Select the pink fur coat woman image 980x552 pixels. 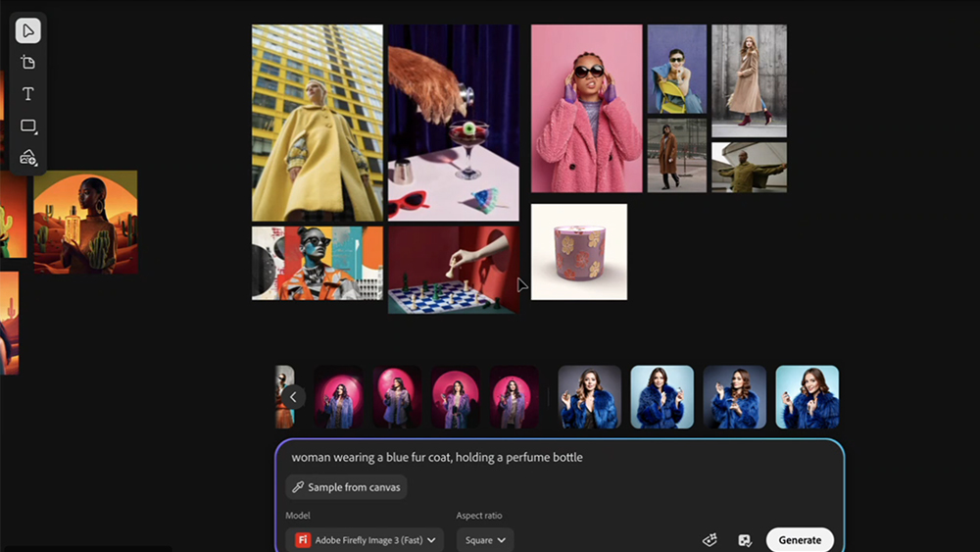pyautogui.click(x=587, y=109)
